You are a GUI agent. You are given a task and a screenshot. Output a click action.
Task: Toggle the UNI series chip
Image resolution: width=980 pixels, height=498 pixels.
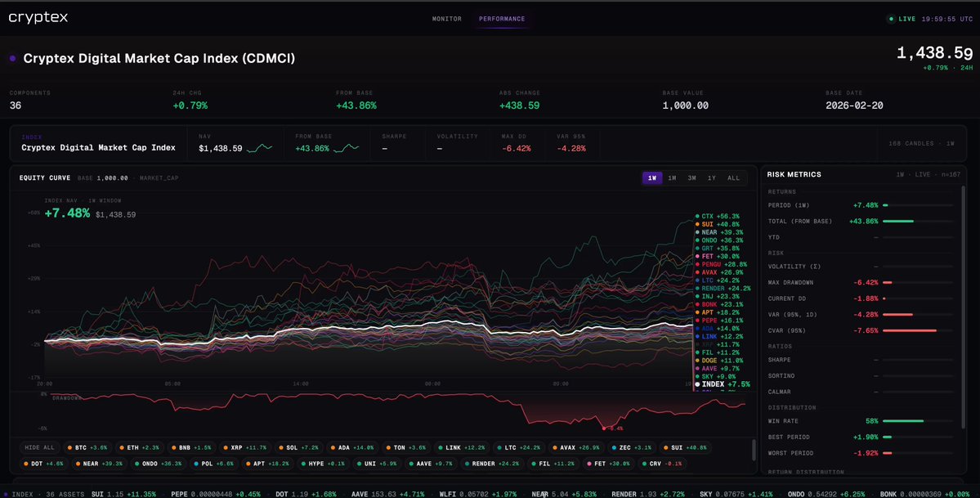point(376,464)
